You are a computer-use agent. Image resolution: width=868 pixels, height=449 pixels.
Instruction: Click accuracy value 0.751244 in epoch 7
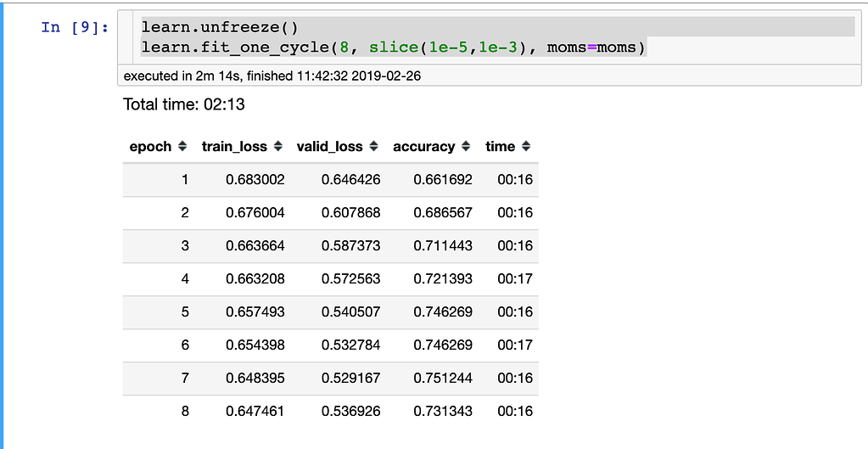(x=443, y=379)
